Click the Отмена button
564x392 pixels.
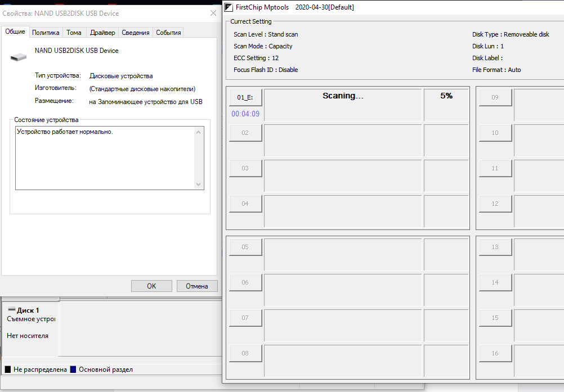click(197, 286)
